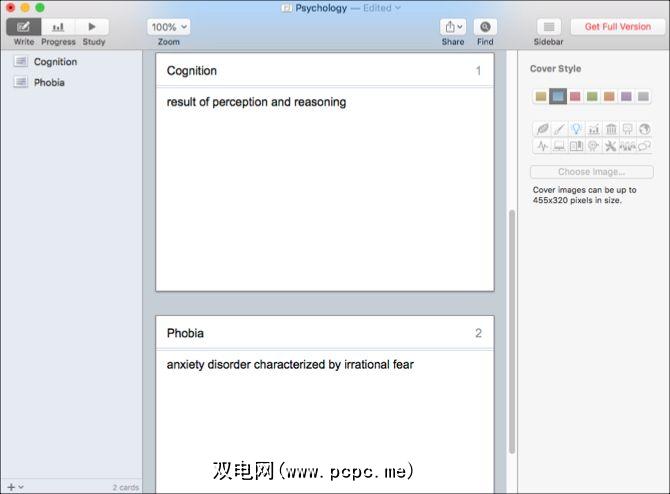Click the add card plus button
Image resolution: width=670 pixels, height=494 pixels.
pos(11,487)
